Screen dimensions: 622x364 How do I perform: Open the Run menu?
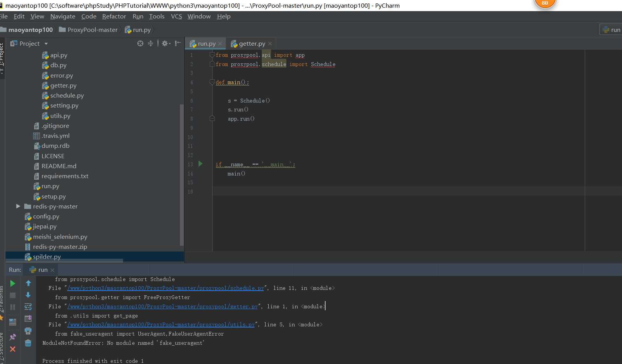[138, 16]
